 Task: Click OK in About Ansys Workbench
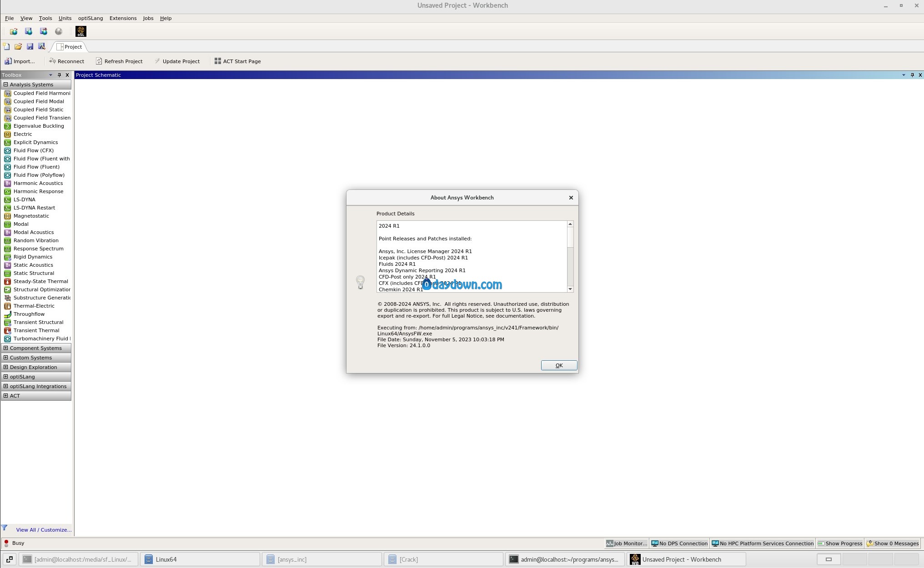(559, 365)
